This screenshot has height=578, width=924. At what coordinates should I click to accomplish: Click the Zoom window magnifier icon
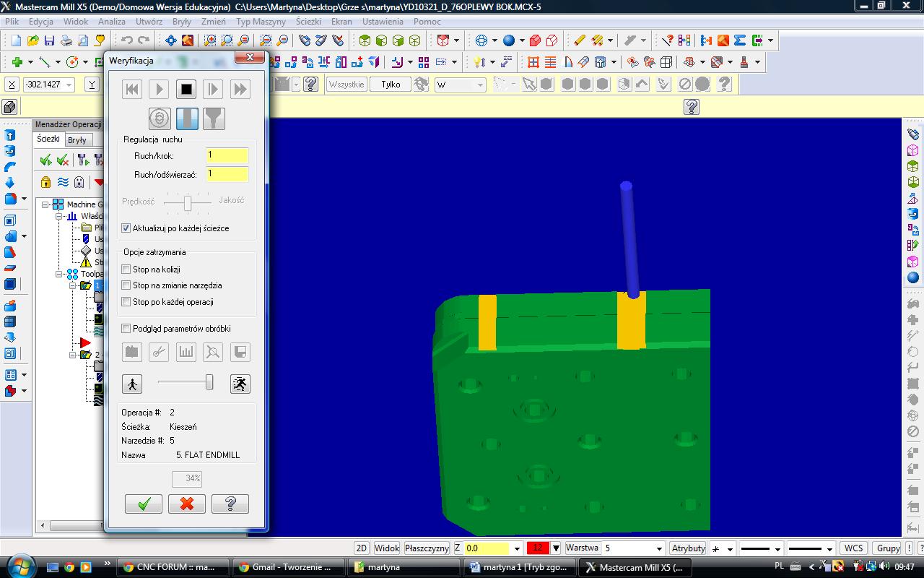(x=210, y=40)
